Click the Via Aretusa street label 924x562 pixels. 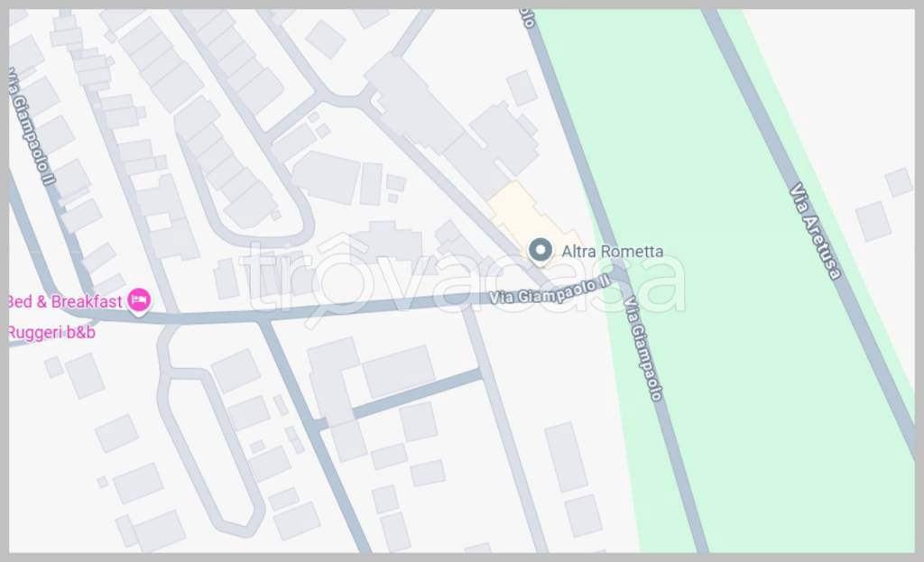click(815, 231)
